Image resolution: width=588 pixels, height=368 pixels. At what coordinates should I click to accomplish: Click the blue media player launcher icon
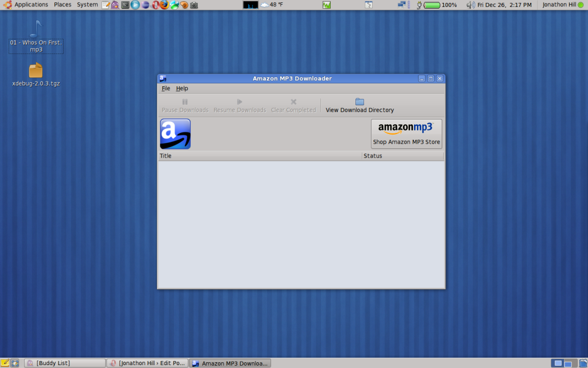pyautogui.click(x=135, y=5)
